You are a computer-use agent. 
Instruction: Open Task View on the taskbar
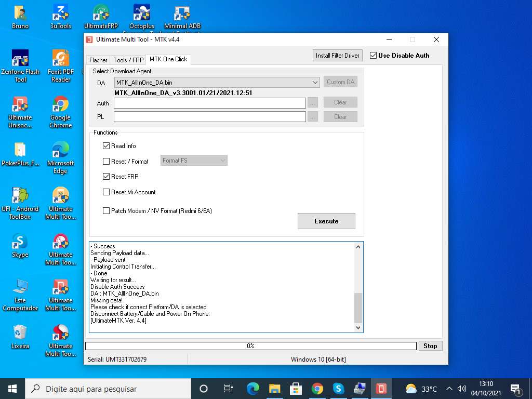point(229,389)
